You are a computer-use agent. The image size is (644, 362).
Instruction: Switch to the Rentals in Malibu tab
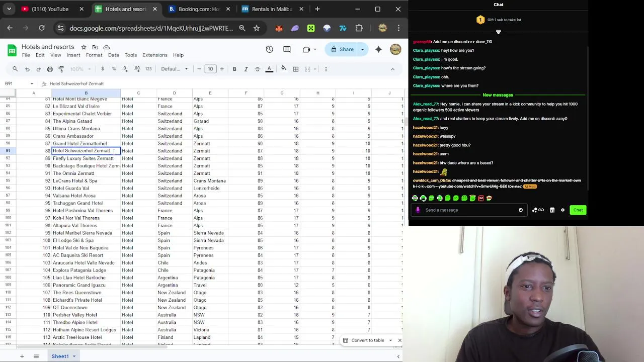tap(273, 9)
